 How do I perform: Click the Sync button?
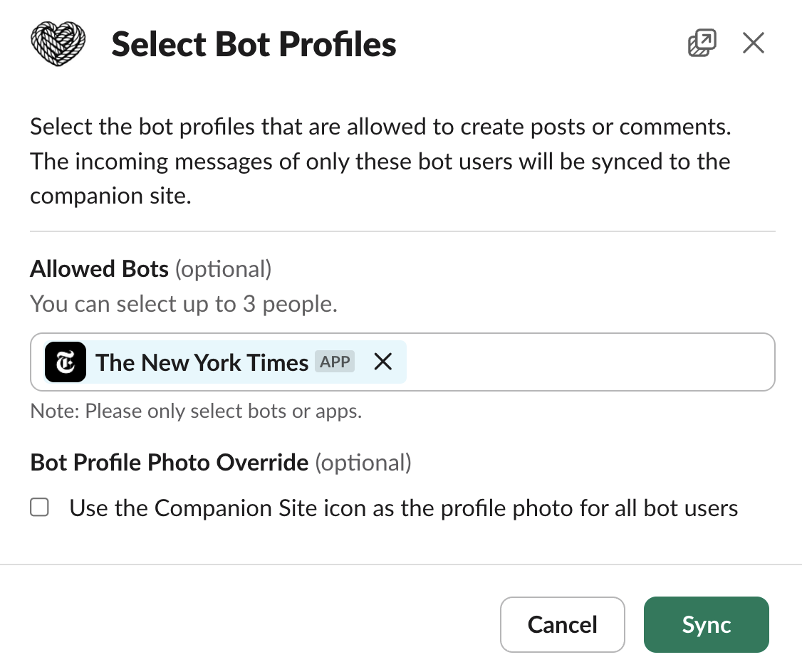[707, 624]
